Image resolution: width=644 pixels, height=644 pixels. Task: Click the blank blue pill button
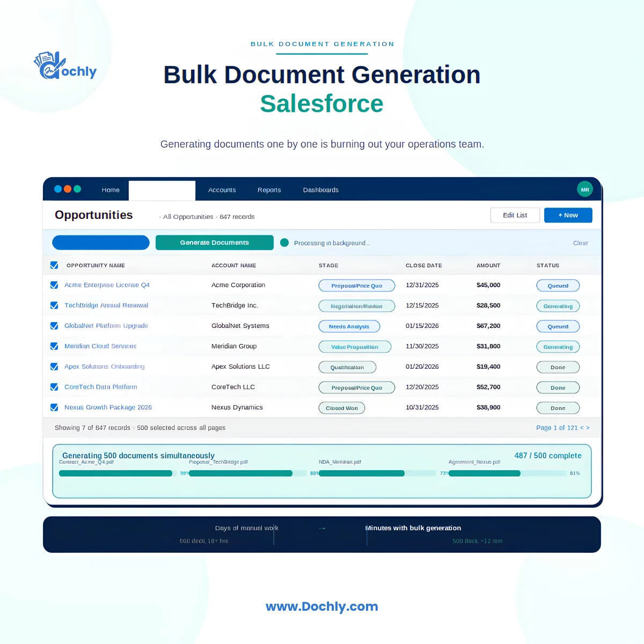[101, 243]
